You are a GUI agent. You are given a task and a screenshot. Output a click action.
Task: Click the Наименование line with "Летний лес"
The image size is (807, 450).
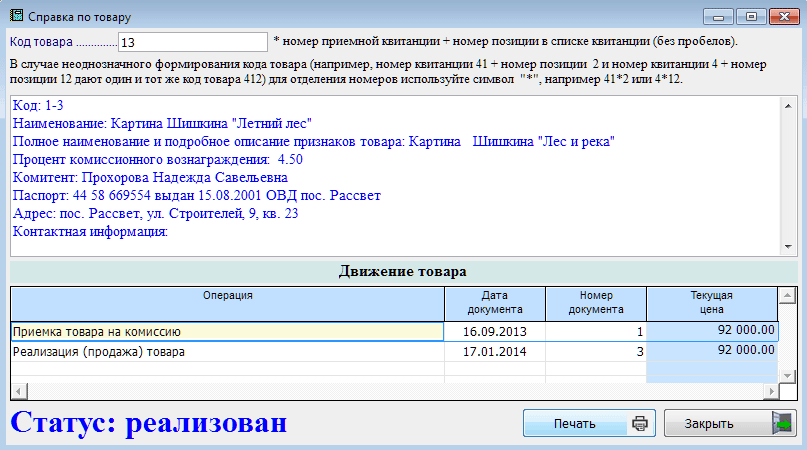point(162,124)
